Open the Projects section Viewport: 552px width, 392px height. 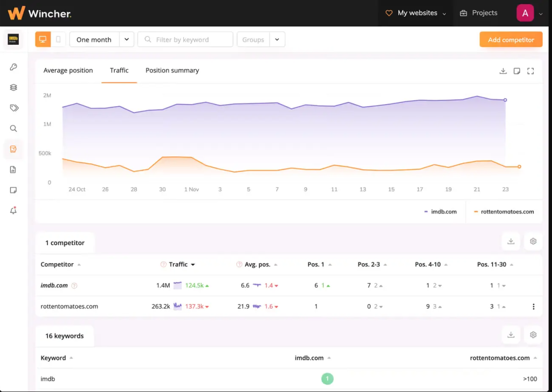[479, 12]
